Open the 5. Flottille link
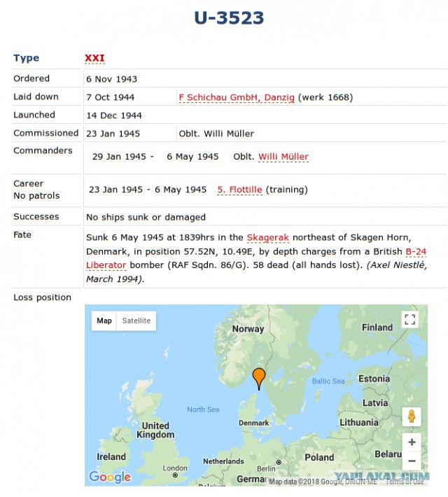 click(x=239, y=190)
